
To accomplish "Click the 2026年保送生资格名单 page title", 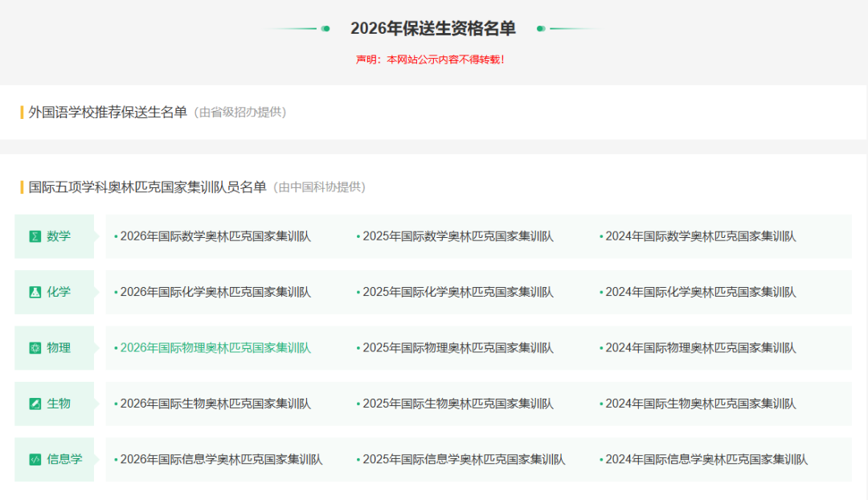I will click(433, 28).
